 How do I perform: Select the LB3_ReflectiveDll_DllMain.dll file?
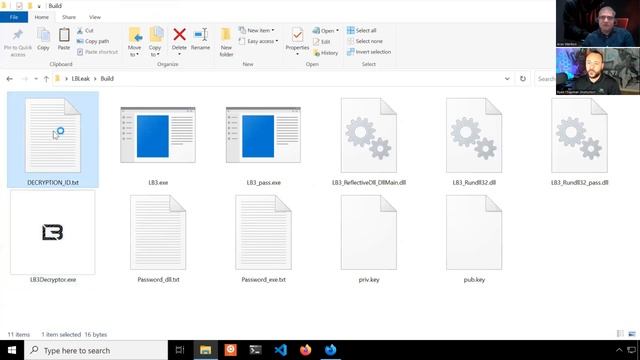pyautogui.click(x=369, y=142)
